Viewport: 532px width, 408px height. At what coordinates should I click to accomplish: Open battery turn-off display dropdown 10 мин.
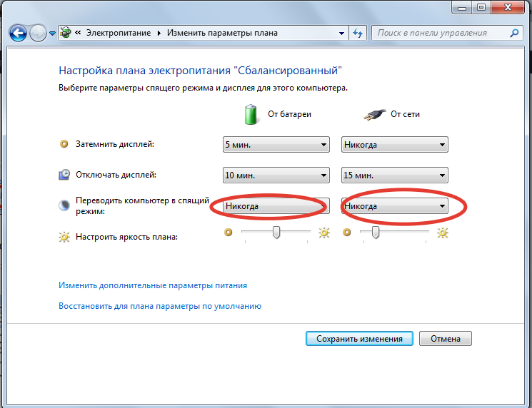(x=276, y=175)
